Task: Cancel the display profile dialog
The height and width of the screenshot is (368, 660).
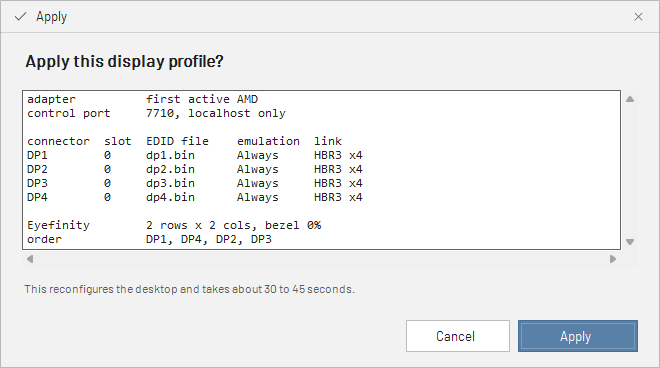Action: point(458,336)
